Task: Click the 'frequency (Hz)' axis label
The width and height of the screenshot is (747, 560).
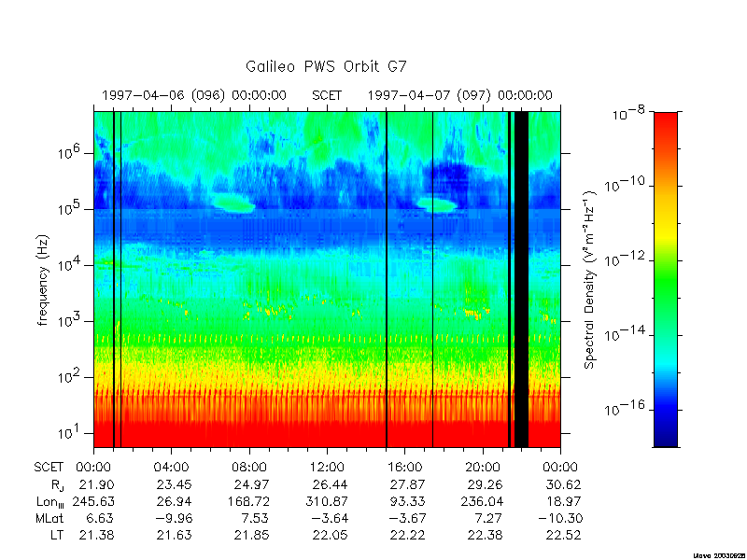Action: pyautogui.click(x=43, y=280)
